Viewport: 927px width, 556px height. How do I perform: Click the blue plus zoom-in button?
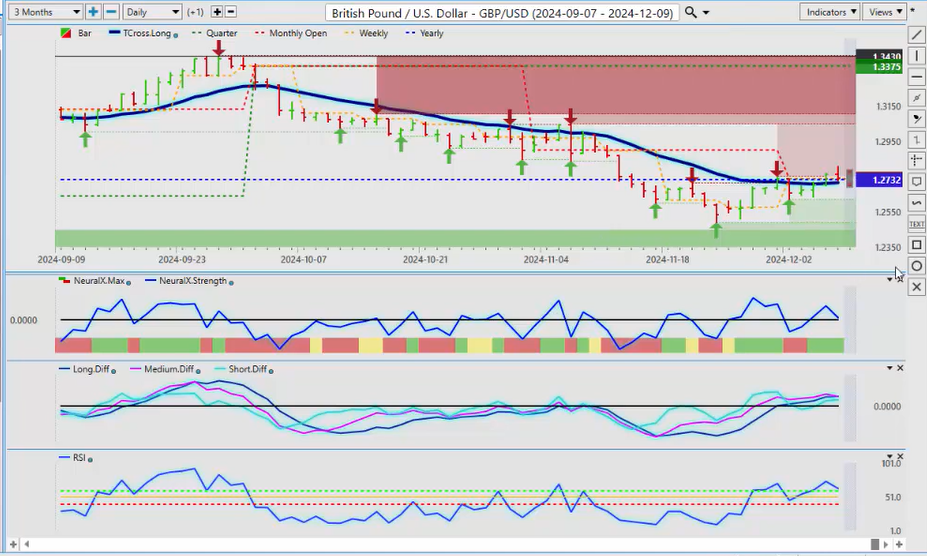click(93, 12)
